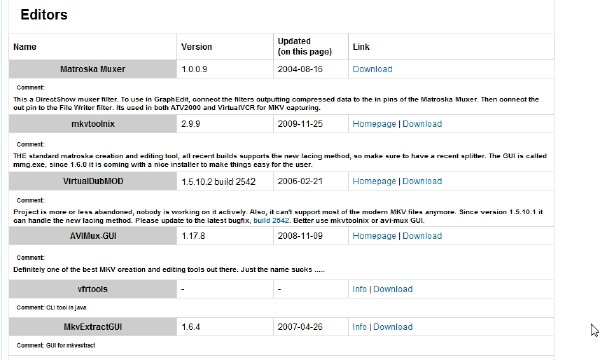The image size is (600, 360).
Task: Select the date 2004-08-16
Action: [300, 69]
